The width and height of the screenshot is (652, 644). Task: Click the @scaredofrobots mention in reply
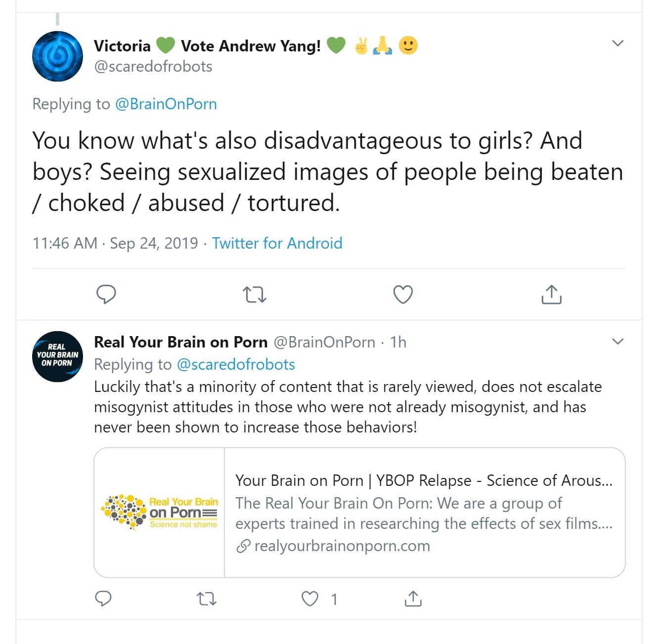(236, 365)
